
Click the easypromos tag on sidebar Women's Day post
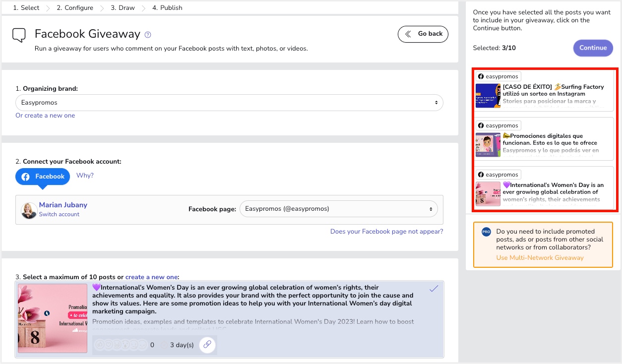point(498,175)
